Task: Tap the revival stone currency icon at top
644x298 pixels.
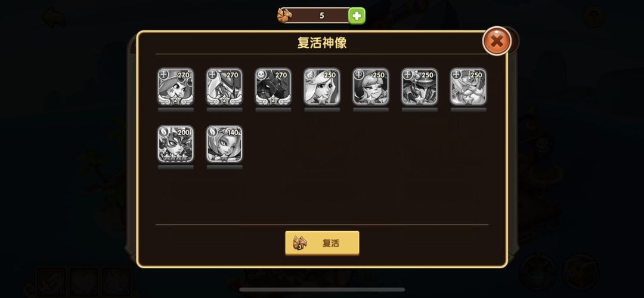Action: [x=284, y=16]
